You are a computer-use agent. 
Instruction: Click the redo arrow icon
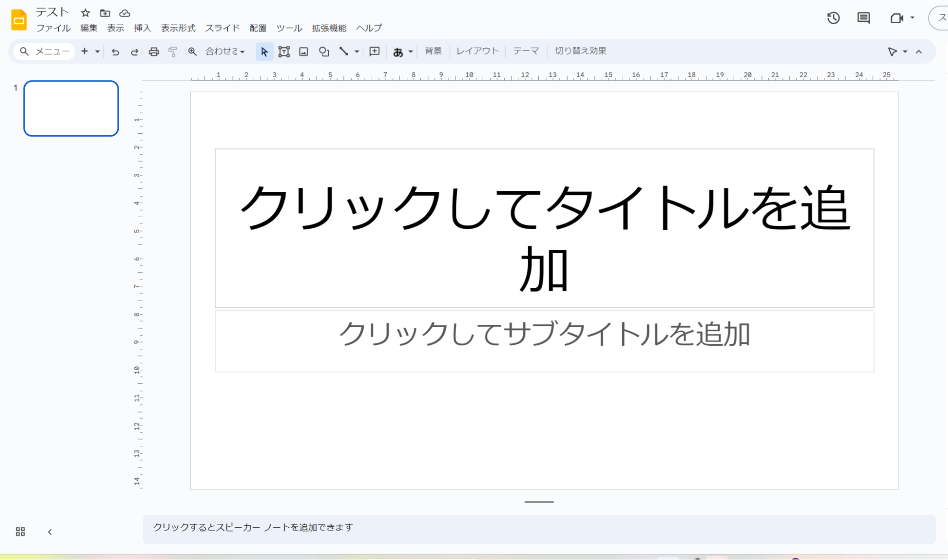coord(134,52)
